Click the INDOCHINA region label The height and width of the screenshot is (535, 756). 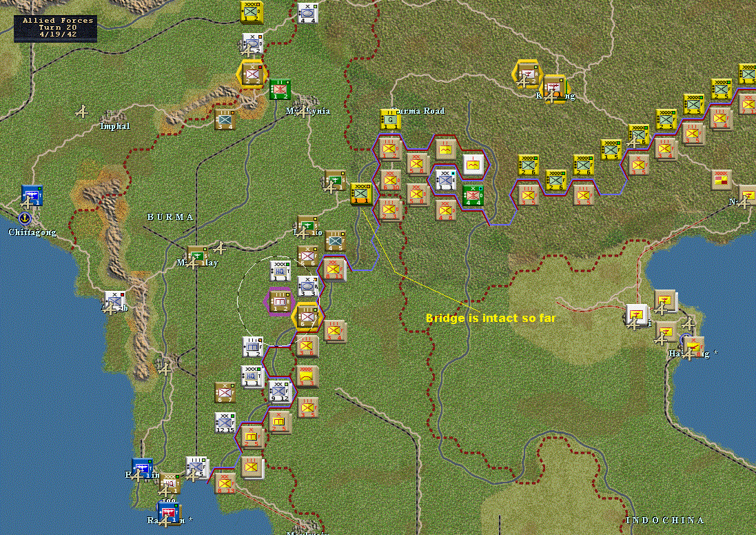click(665, 520)
